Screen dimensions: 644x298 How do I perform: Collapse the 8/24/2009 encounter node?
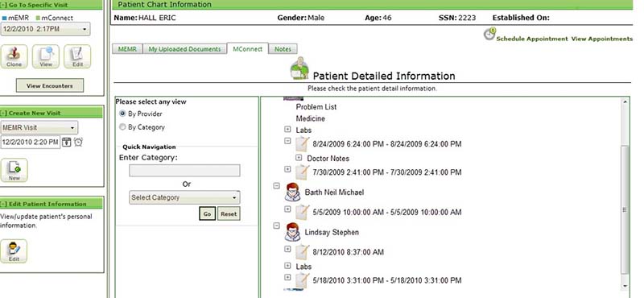pyautogui.click(x=287, y=141)
